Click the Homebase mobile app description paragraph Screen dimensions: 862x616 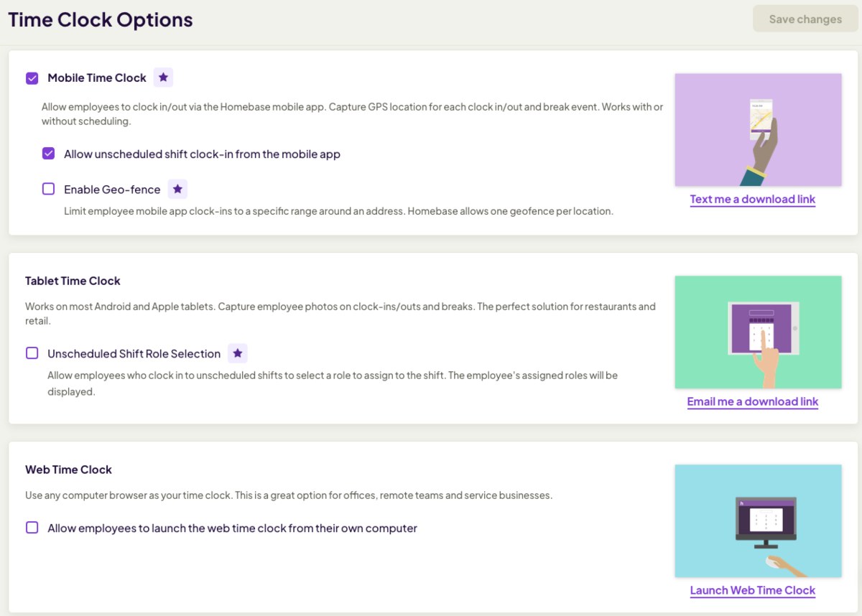352,114
